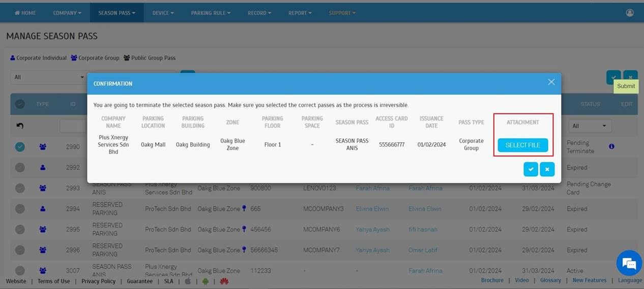
Task: Check the row 2994 season pass checkbox
Action: tap(20, 209)
